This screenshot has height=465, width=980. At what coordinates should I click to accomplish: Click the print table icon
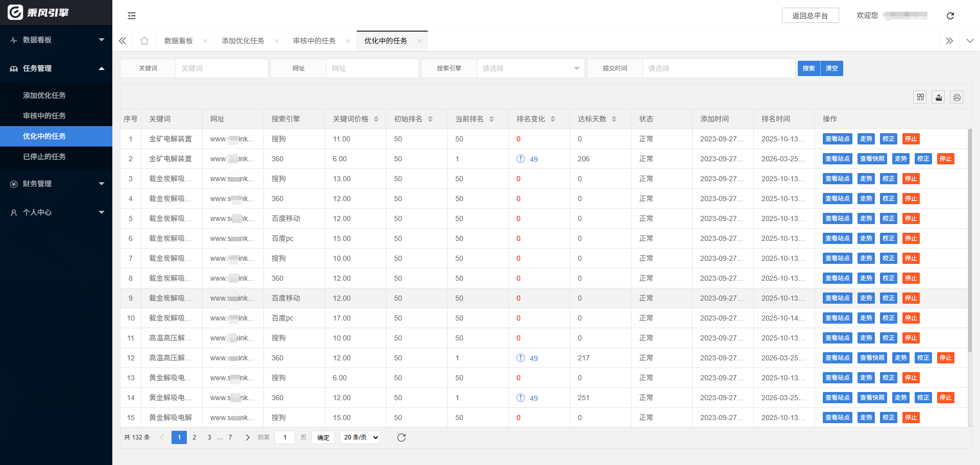coord(957,97)
